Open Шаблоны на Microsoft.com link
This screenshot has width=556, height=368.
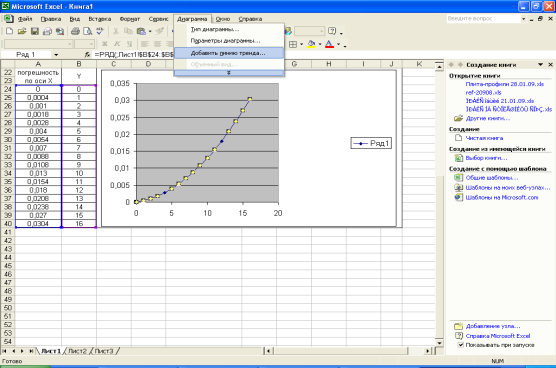tap(502, 197)
